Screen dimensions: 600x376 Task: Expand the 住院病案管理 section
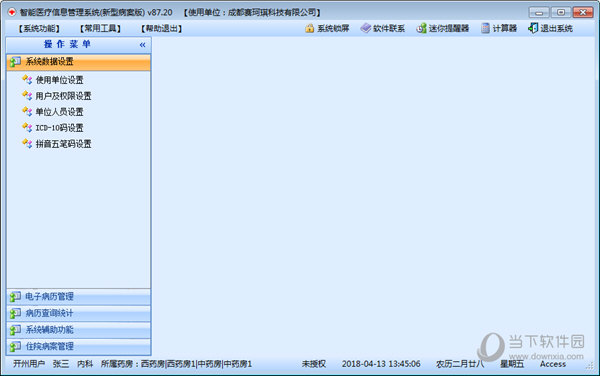pos(78,347)
